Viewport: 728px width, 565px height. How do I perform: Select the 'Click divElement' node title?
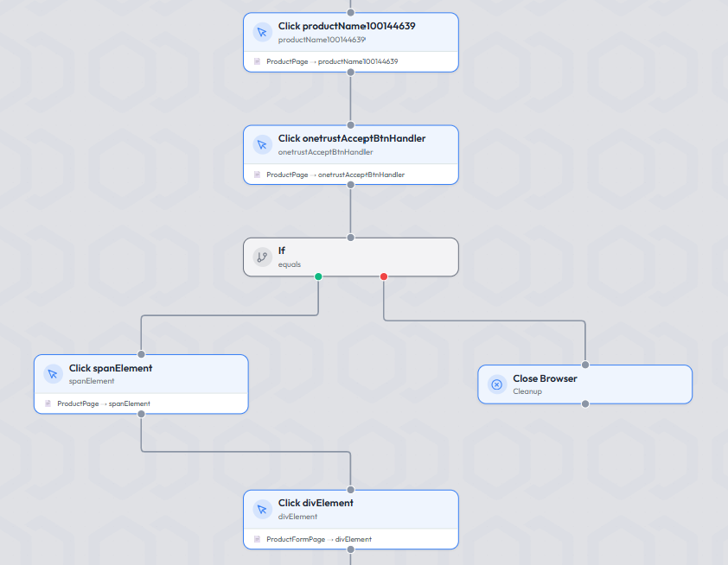point(316,503)
